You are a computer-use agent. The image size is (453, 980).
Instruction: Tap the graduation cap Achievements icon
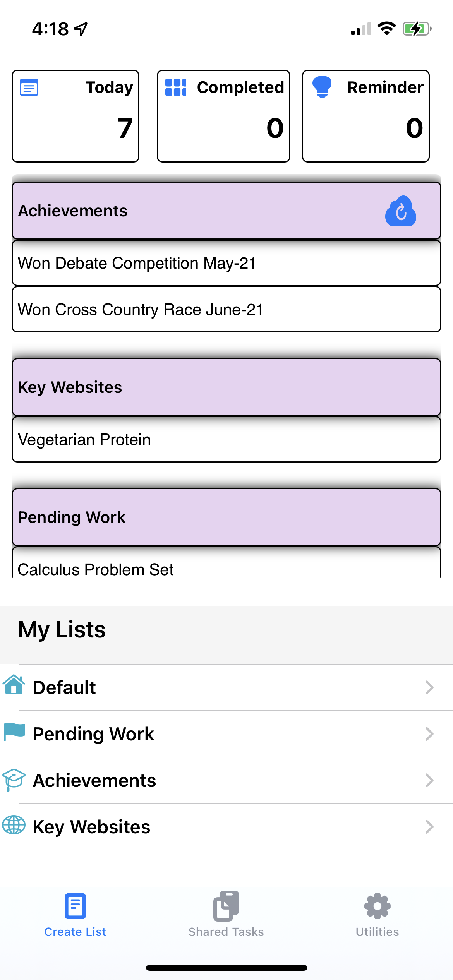coord(14,779)
